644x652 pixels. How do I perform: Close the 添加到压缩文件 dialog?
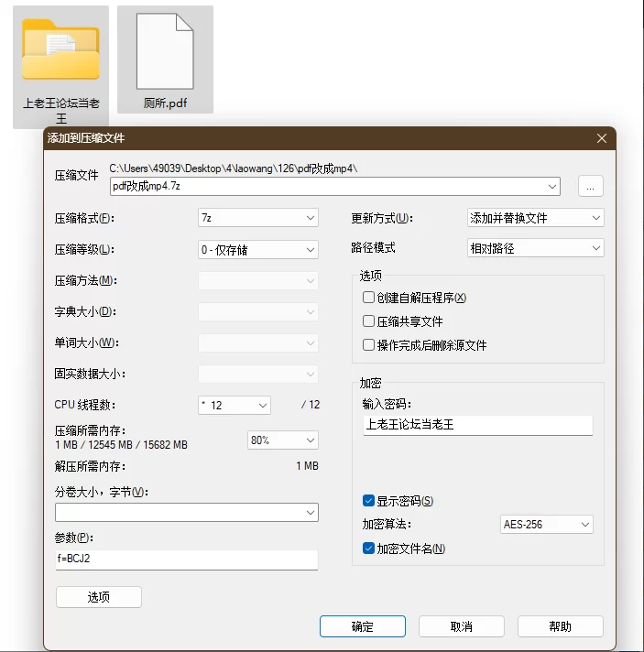(602, 138)
